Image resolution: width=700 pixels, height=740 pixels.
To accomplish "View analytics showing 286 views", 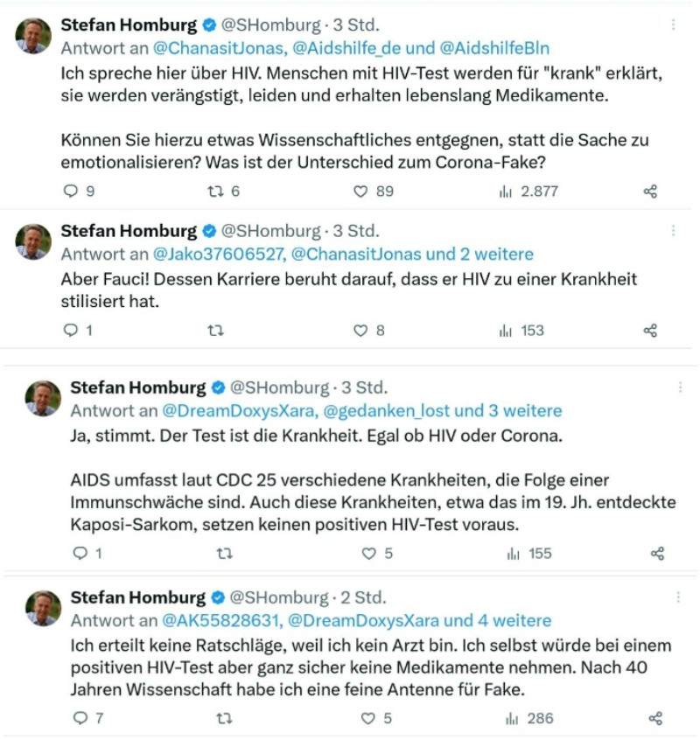I will (x=513, y=718).
